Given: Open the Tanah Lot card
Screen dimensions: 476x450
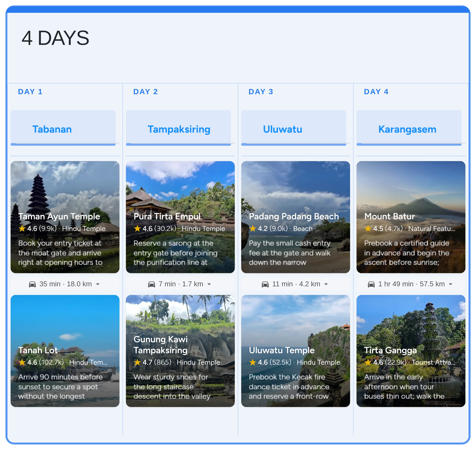Looking at the screenshot, I should tap(65, 351).
